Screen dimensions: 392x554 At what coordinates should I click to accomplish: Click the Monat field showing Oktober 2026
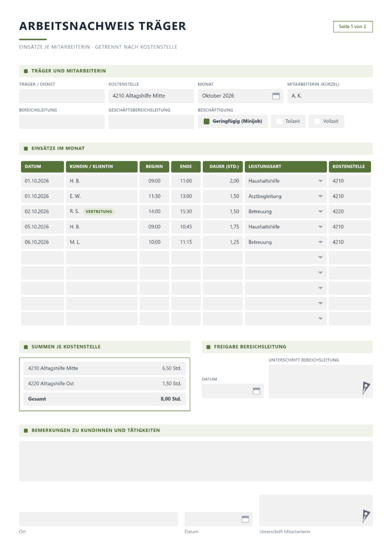point(241,96)
